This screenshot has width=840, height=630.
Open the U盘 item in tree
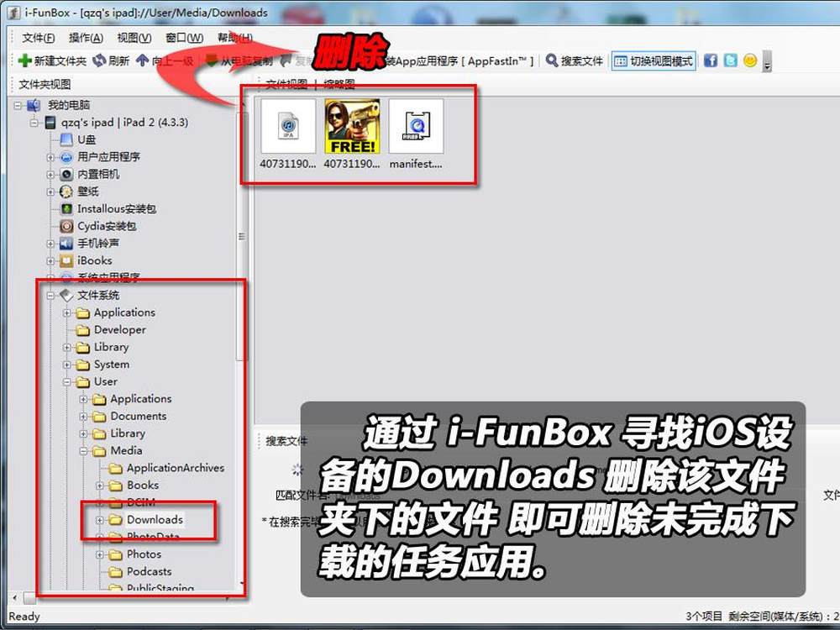(87, 139)
